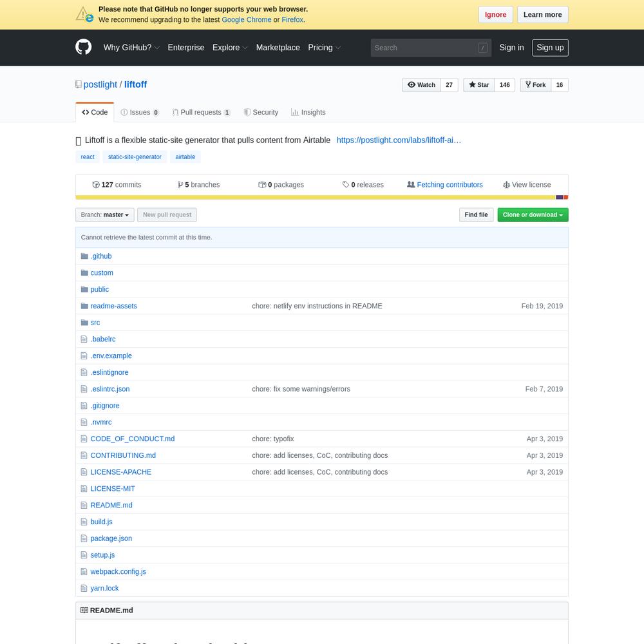The image size is (644, 644).
Task: Expand the Pricing navigation menu
Action: [325, 48]
